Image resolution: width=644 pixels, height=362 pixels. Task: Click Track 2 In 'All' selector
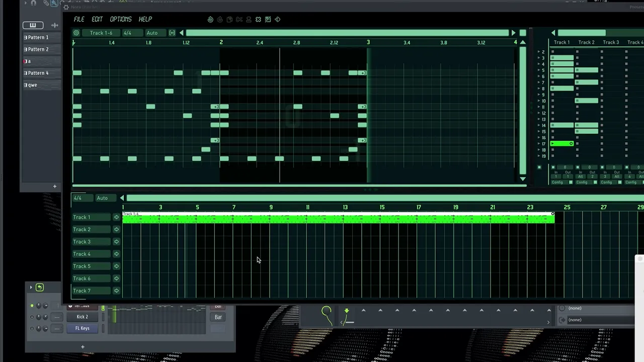click(581, 176)
